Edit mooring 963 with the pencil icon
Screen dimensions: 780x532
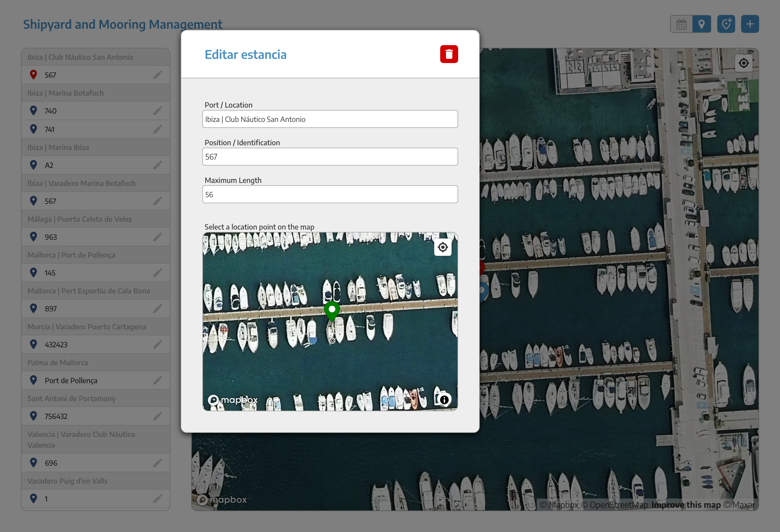tap(158, 237)
